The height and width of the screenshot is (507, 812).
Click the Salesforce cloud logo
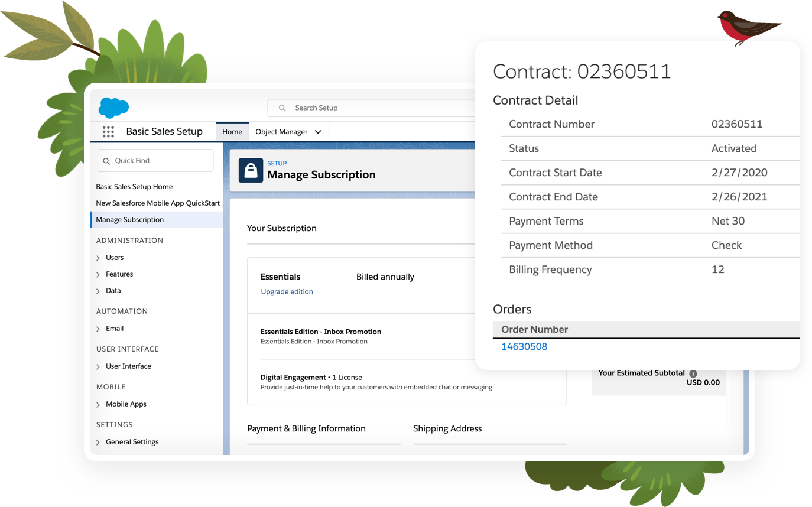(113, 108)
